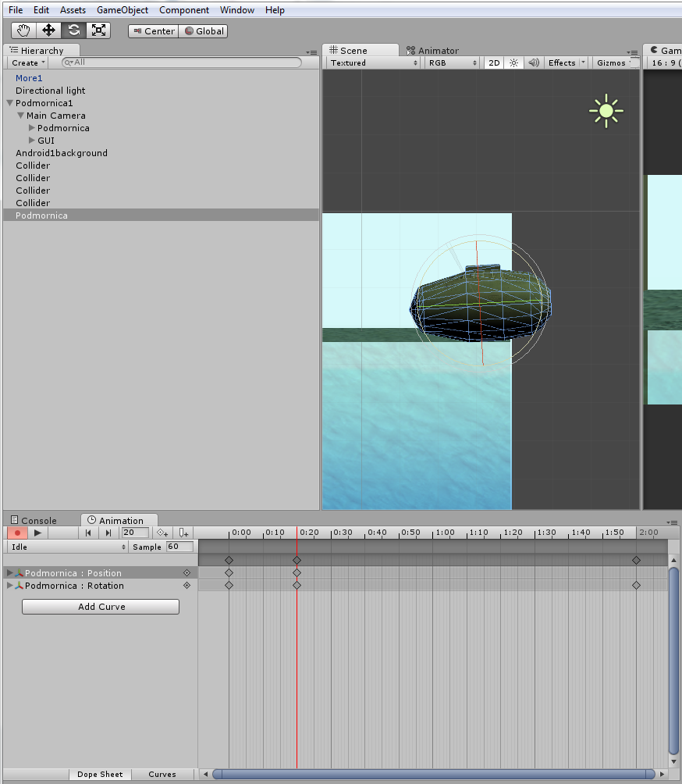Click the timeline horizontal scrollbar

tap(433, 775)
